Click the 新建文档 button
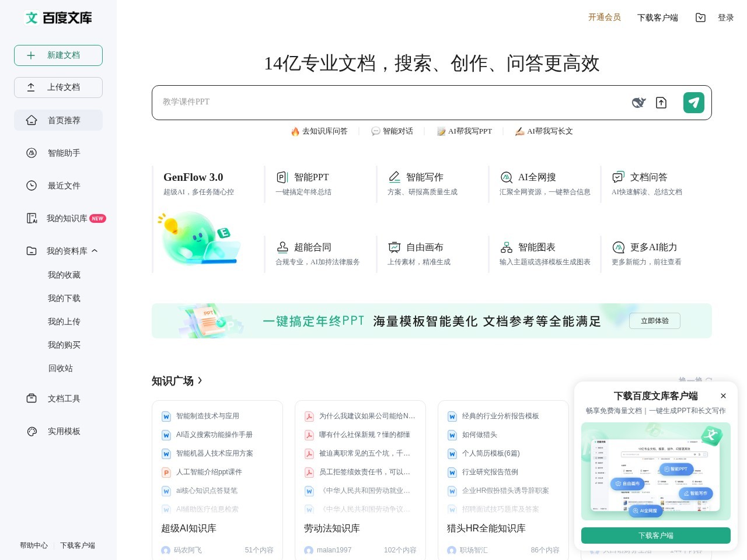This screenshot has width=747, height=560. pyautogui.click(x=58, y=55)
